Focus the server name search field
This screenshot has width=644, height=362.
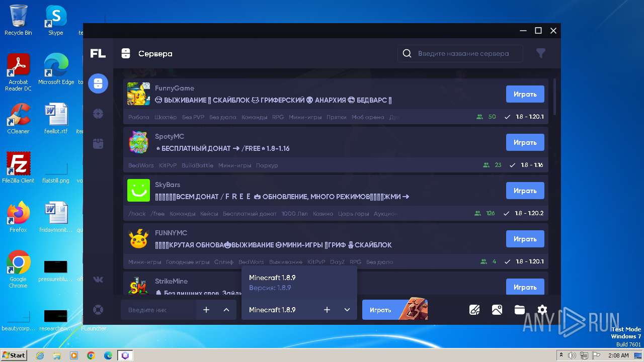(460, 53)
